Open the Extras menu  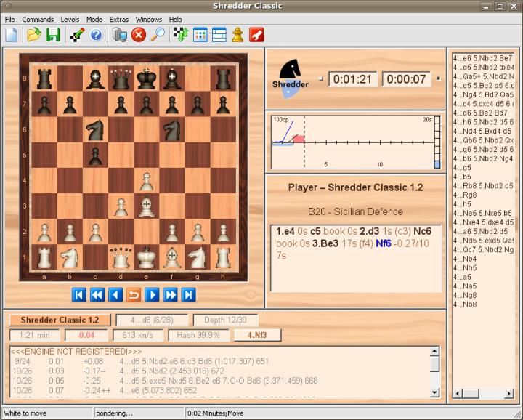pyautogui.click(x=118, y=19)
